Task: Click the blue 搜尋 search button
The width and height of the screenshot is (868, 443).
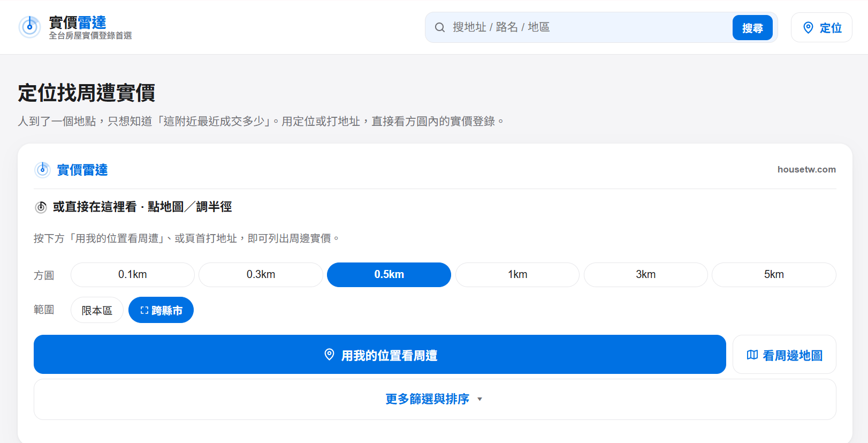Action: (752, 28)
